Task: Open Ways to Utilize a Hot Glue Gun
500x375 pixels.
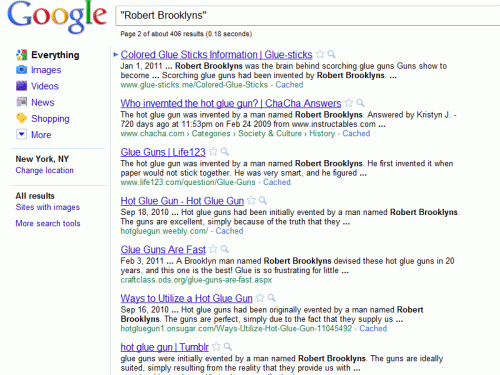Action: coord(186,298)
